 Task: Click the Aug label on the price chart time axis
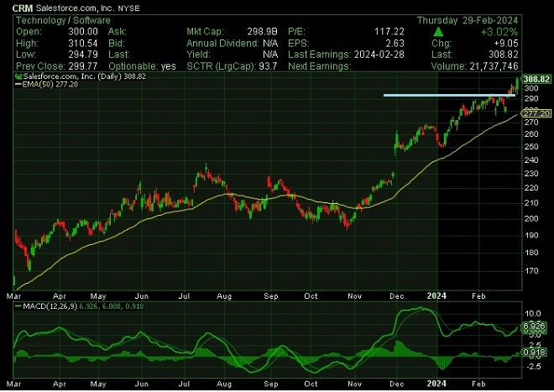click(224, 296)
